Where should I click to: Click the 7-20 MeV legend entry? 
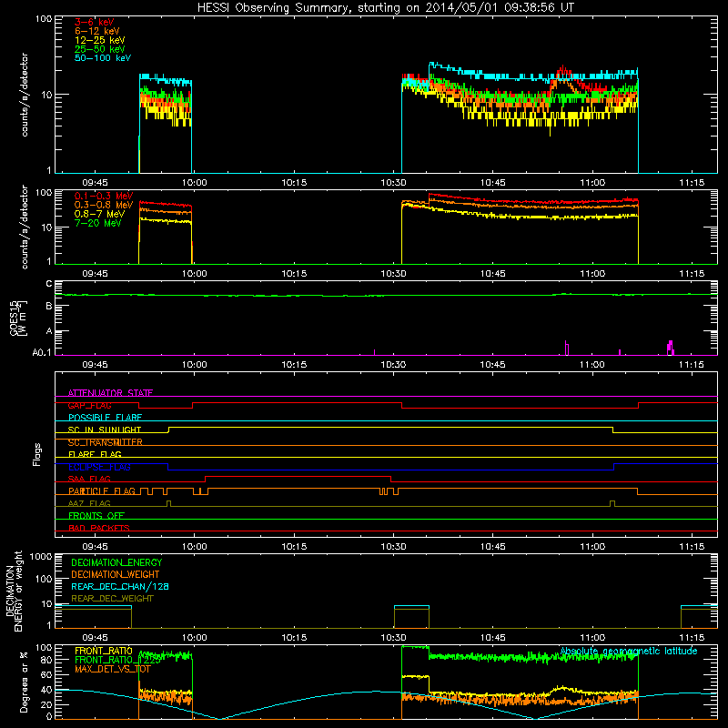pyautogui.click(x=97, y=223)
